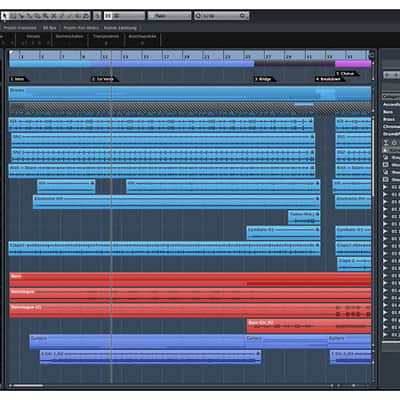Screen dimensions: 400x400
Task: Select the red Bass part
Action: click(190, 280)
